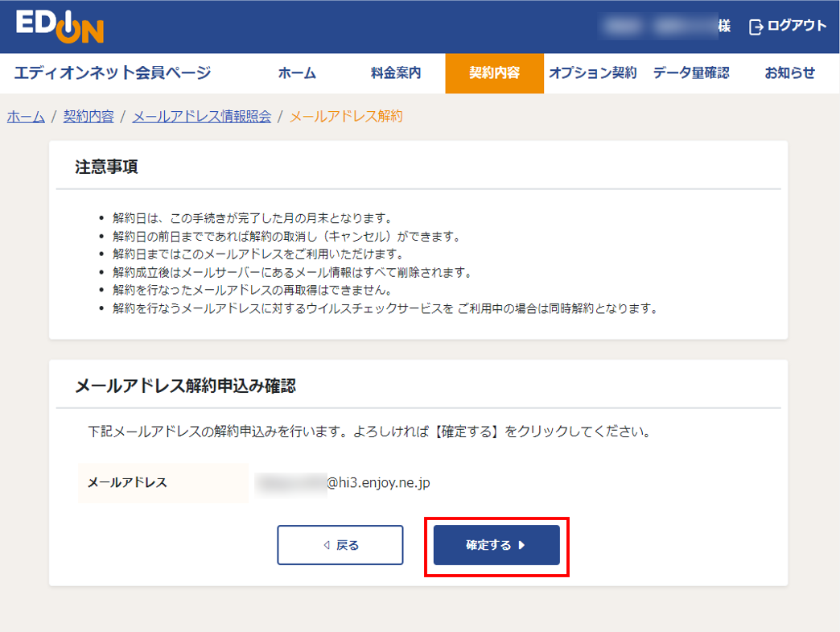
Task: Click the メールアドレス解約申込み確認 heading
Action: click(185, 386)
